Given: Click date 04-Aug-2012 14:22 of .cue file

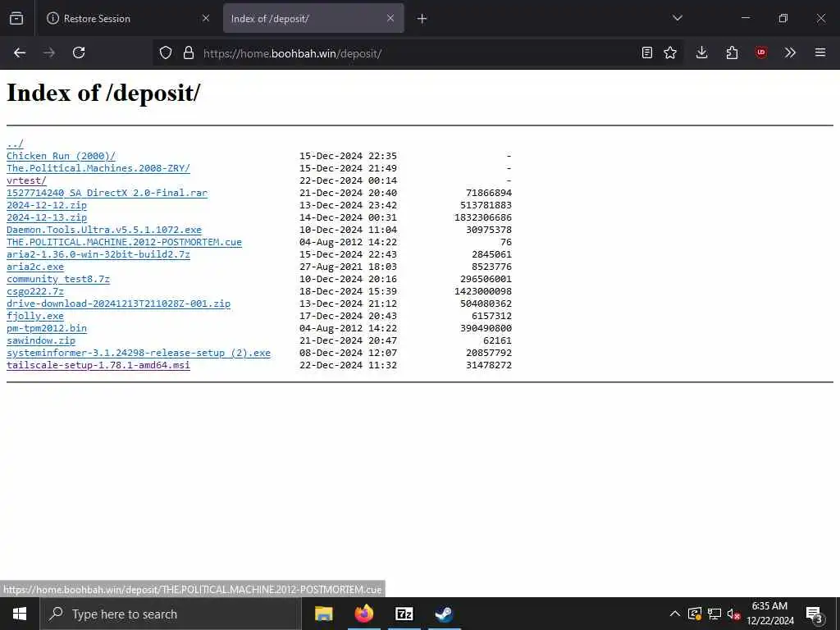Looking at the screenshot, I should click(x=348, y=242).
